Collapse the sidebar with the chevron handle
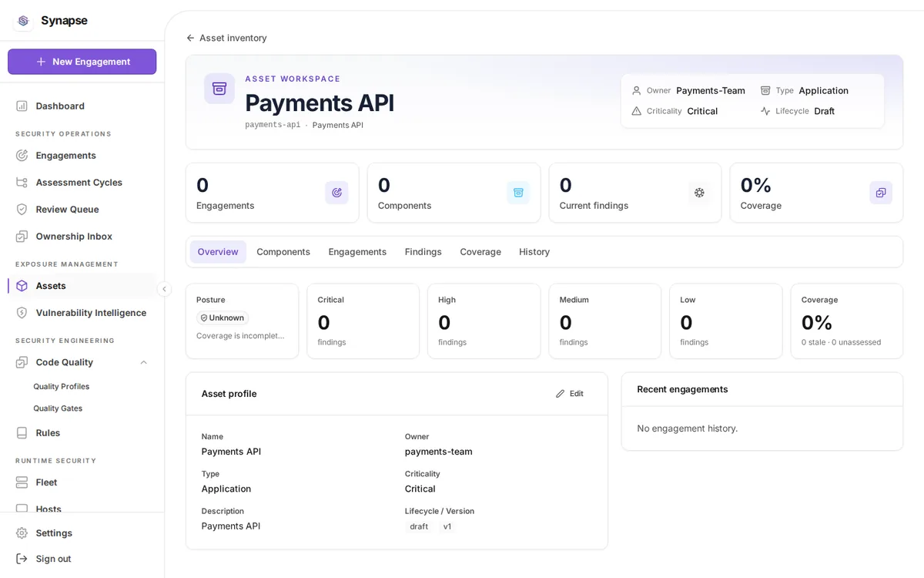Viewport: 924px width, 578px height. pos(164,289)
